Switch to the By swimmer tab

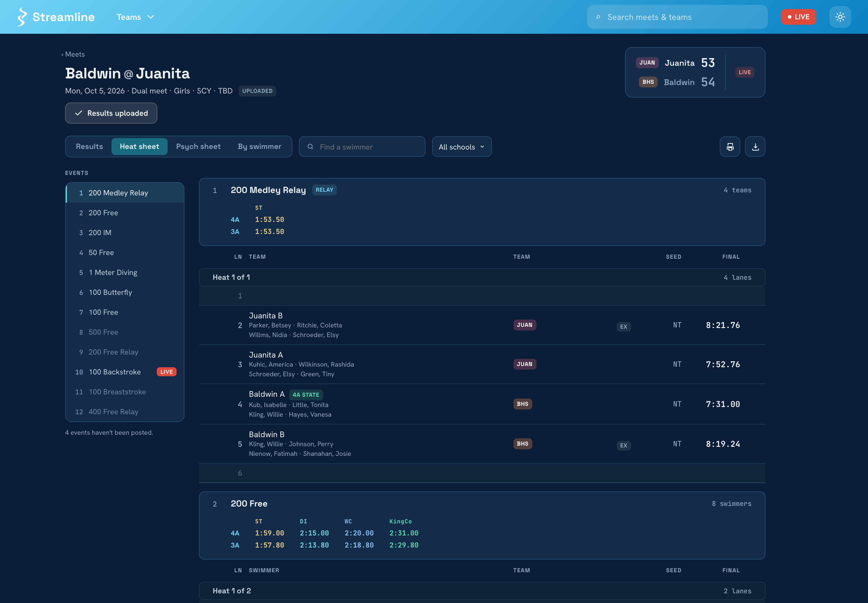pyautogui.click(x=259, y=147)
